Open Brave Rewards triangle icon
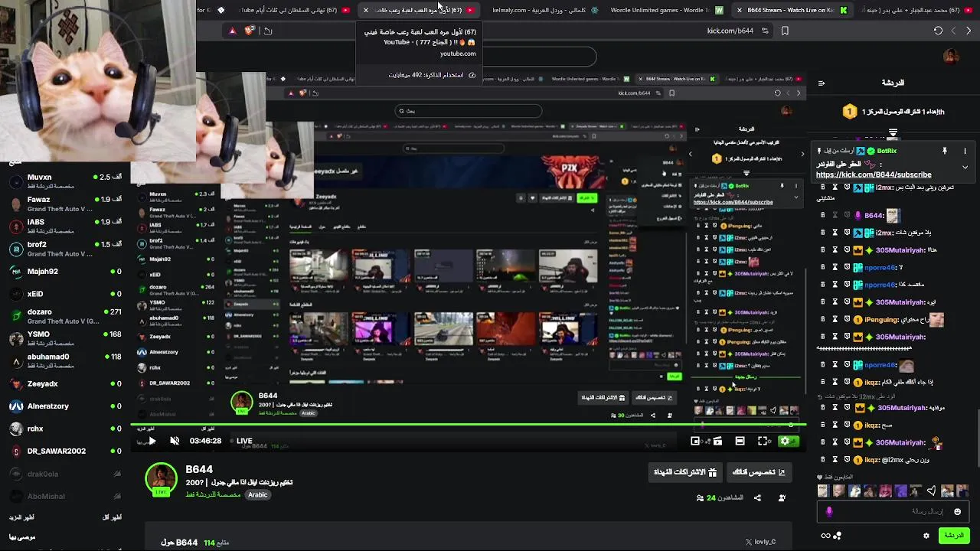The height and width of the screenshot is (551, 980). click(233, 31)
